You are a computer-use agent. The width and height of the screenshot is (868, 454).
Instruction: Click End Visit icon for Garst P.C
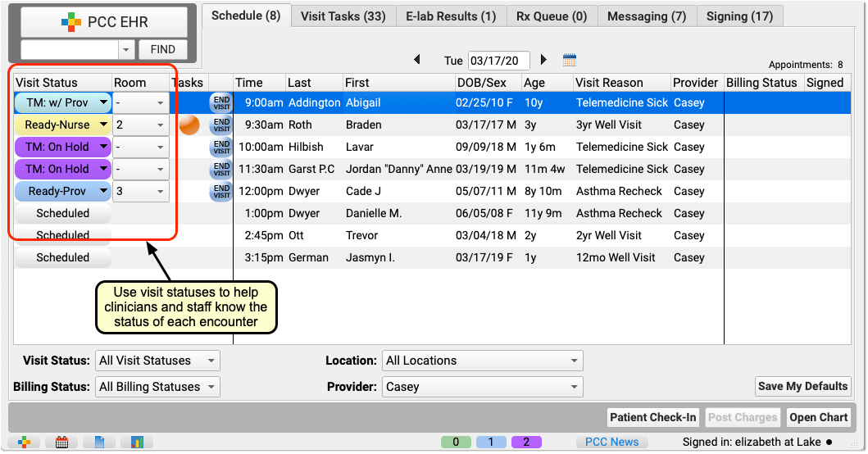pyautogui.click(x=221, y=170)
